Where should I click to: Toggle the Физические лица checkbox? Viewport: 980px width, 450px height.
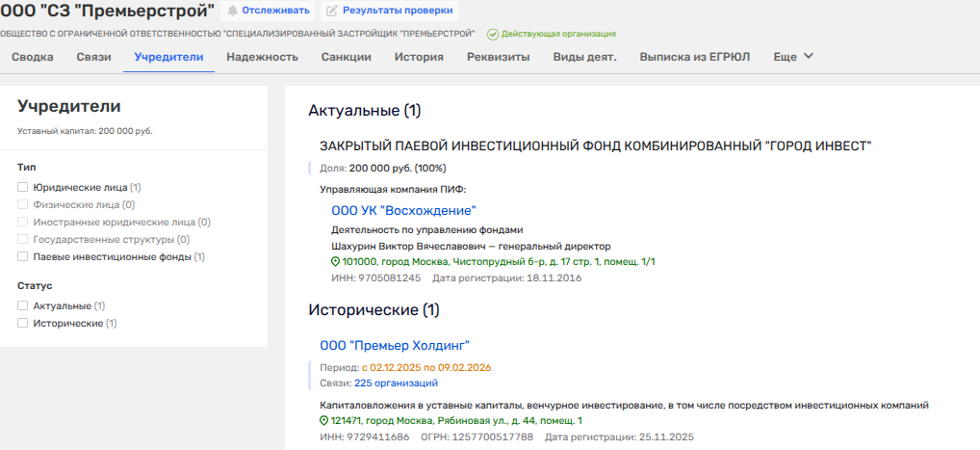tap(23, 204)
